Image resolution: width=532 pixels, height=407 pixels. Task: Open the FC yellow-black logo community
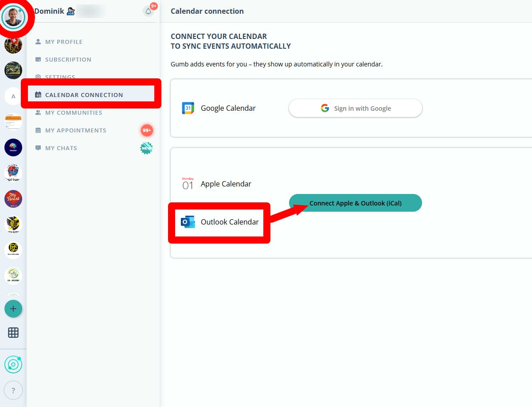coord(13,250)
